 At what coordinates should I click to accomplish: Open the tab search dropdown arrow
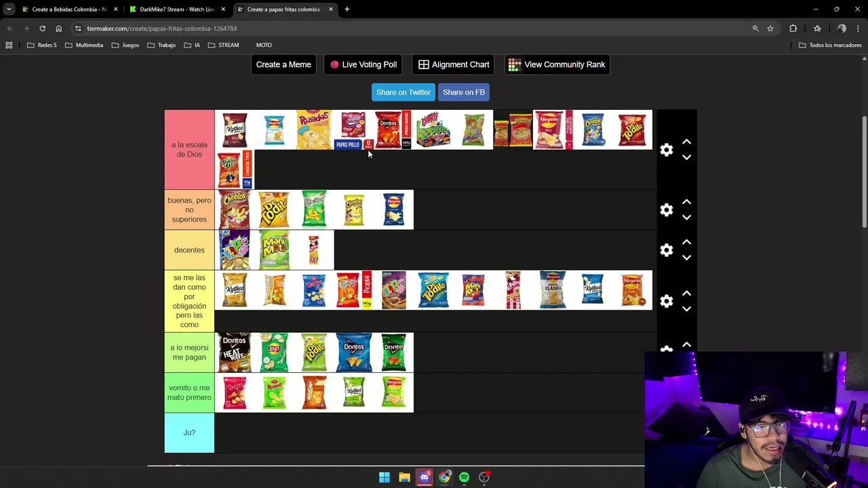click(x=9, y=9)
